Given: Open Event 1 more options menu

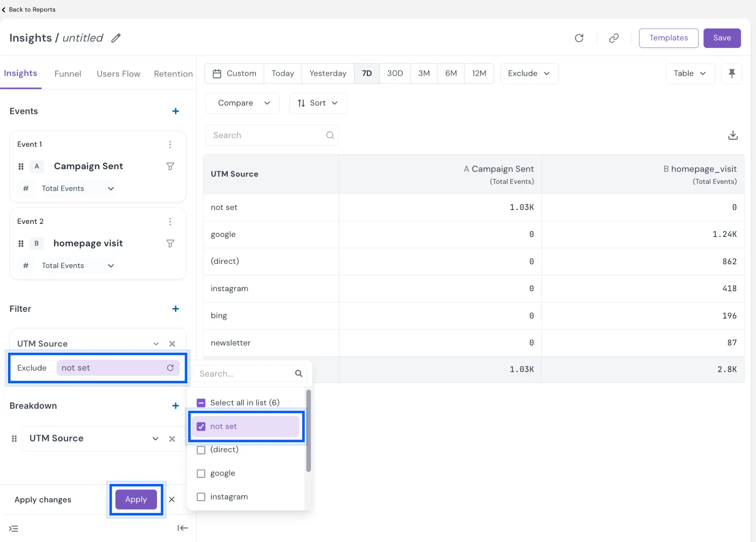Looking at the screenshot, I should [x=170, y=144].
